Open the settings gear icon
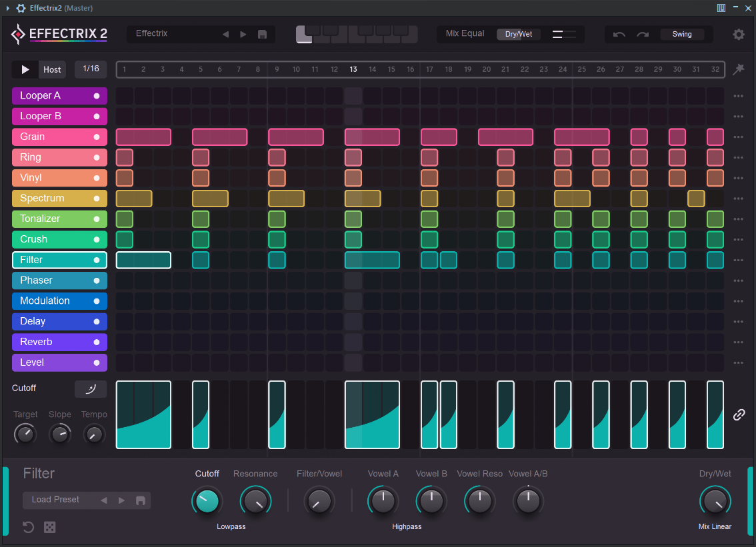The image size is (756, 547). click(x=738, y=34)
